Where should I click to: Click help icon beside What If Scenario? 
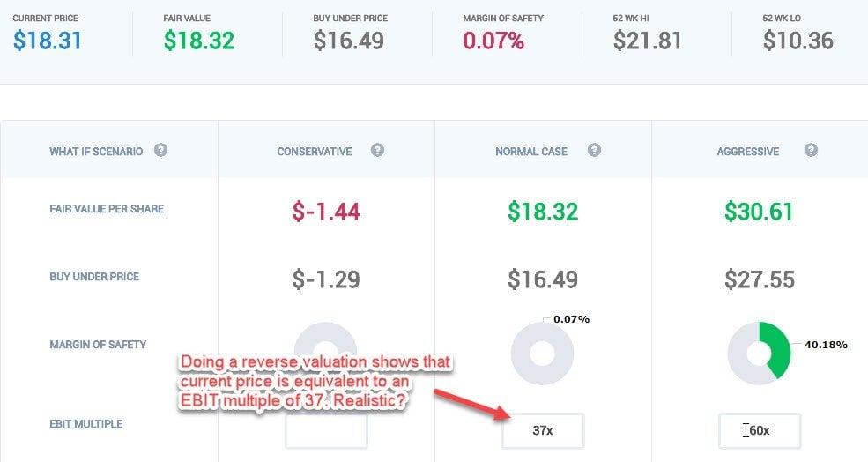point(160,151)
